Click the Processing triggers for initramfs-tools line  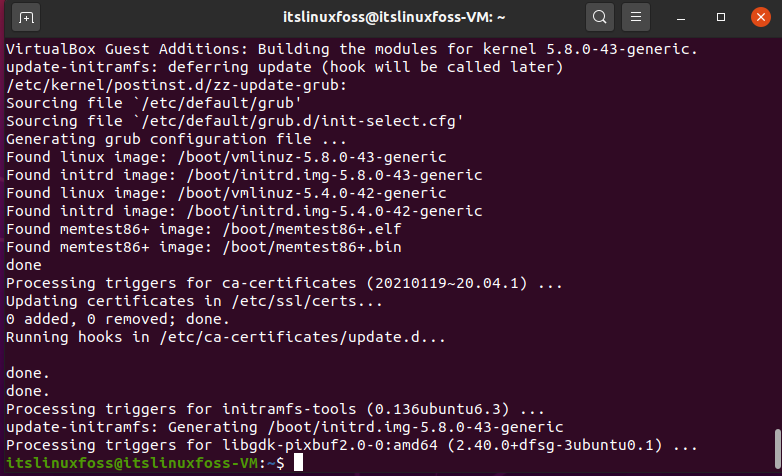point(275,409)
